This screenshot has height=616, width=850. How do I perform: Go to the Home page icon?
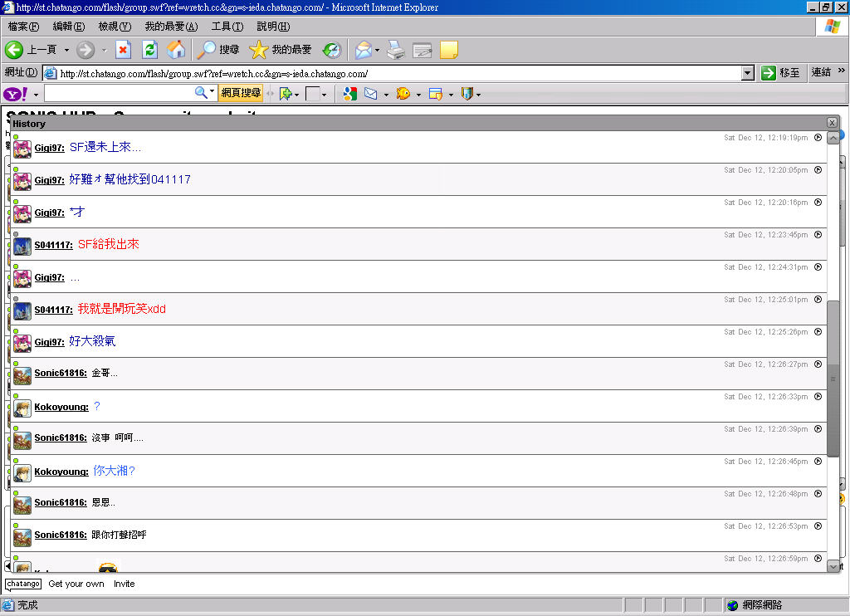(176, 50)
